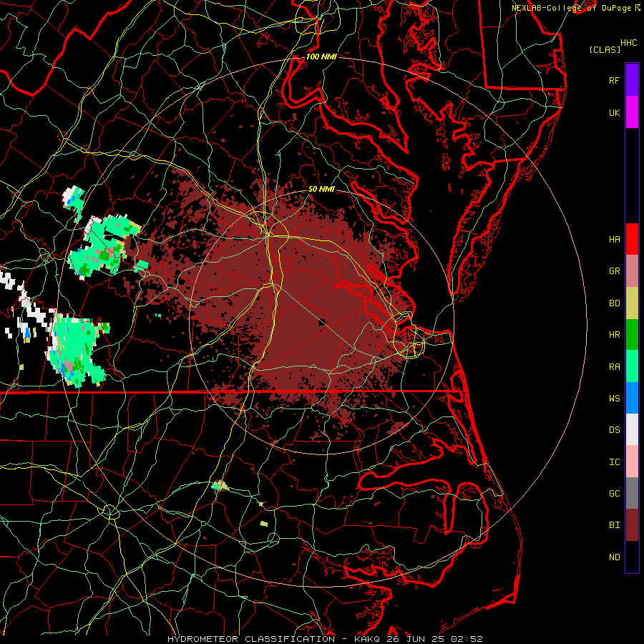Click the BD legend label

coord(614,303)
